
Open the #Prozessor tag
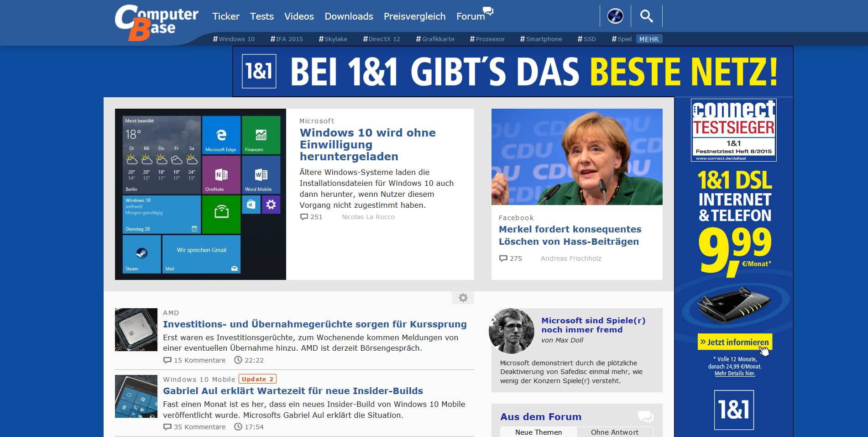[x=487, y=39]
